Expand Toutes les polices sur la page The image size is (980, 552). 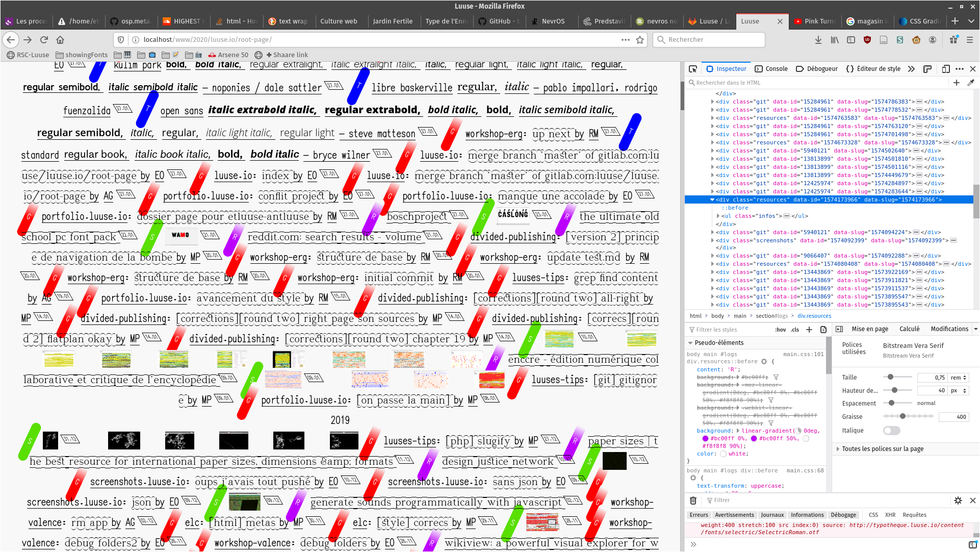(882, 449)
